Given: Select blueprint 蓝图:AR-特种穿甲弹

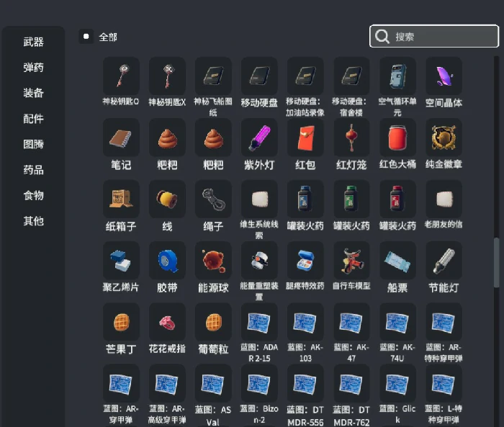Looking at the screenshot, I should 444,322.
